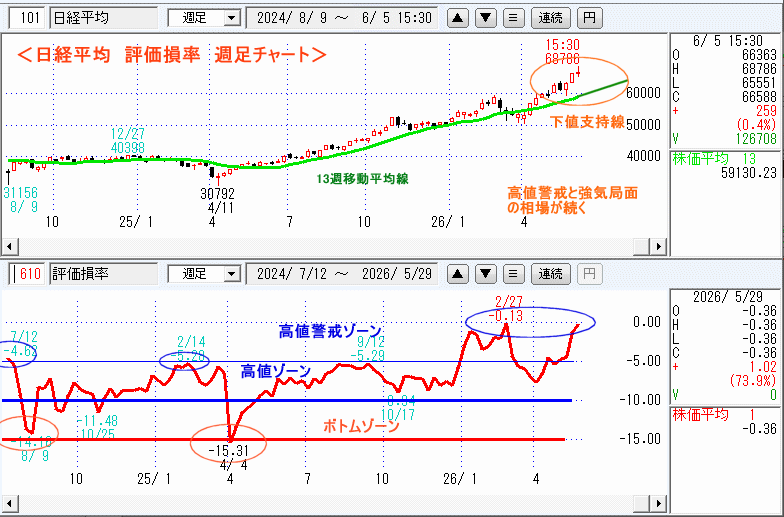784x517 pixels.
Task: Click the scrollbar thumb of the 評価損率 chart
Action: tap(642, 503)
